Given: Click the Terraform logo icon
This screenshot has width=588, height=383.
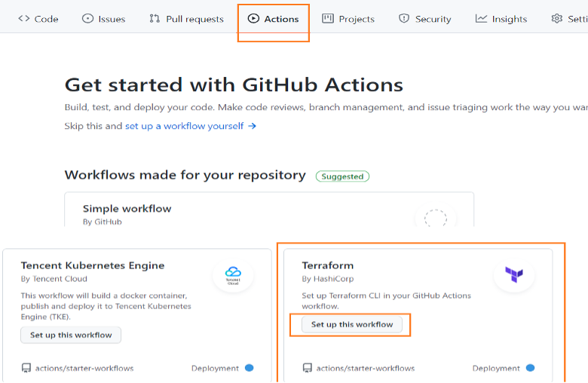Looking at the screenshot, I should 514,275.
